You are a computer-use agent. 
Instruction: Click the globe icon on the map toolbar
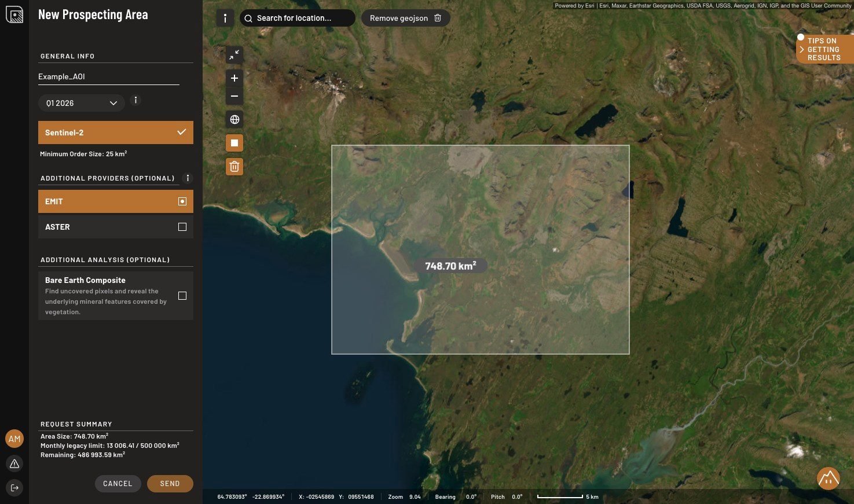pos(234,120)
